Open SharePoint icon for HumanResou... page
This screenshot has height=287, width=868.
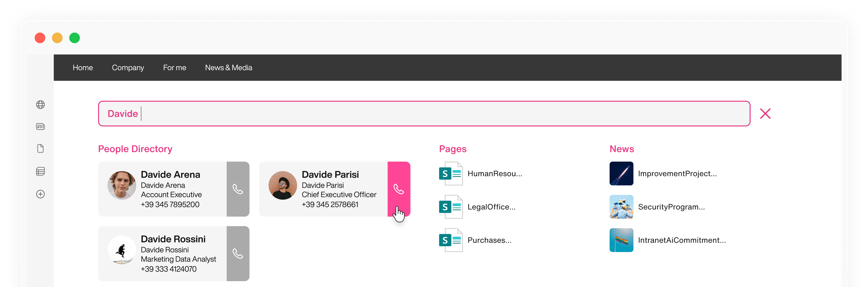pyautogui.click(x=451, y=174)
